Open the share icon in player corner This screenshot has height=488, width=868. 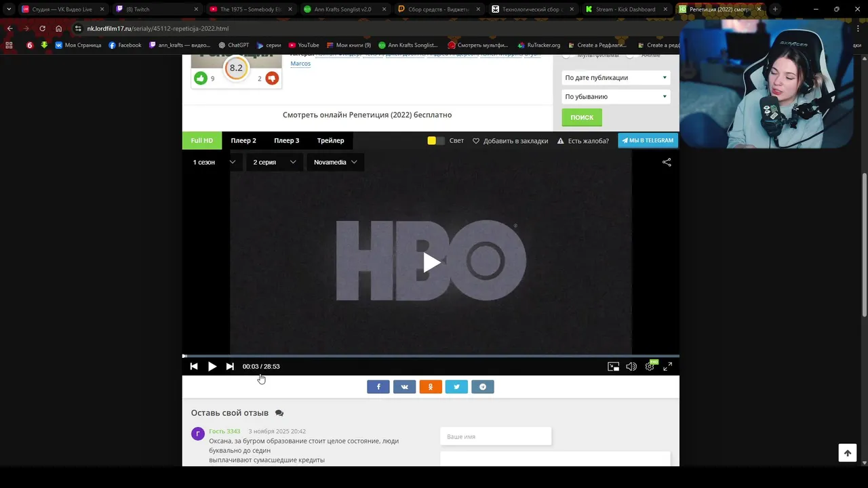(x=667, y=162)
